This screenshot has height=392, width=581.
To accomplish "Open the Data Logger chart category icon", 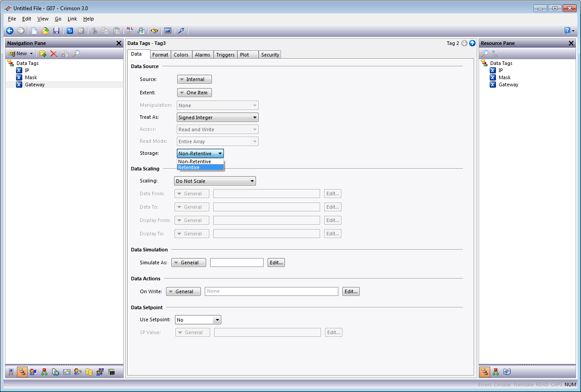I will coord(67,372).
